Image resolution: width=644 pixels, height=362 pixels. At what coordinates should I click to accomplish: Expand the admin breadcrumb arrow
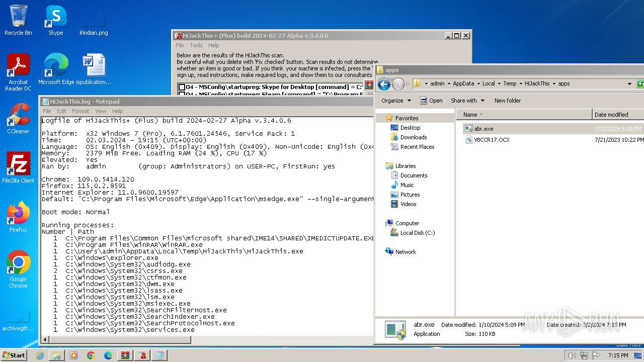tap(449, 84)
